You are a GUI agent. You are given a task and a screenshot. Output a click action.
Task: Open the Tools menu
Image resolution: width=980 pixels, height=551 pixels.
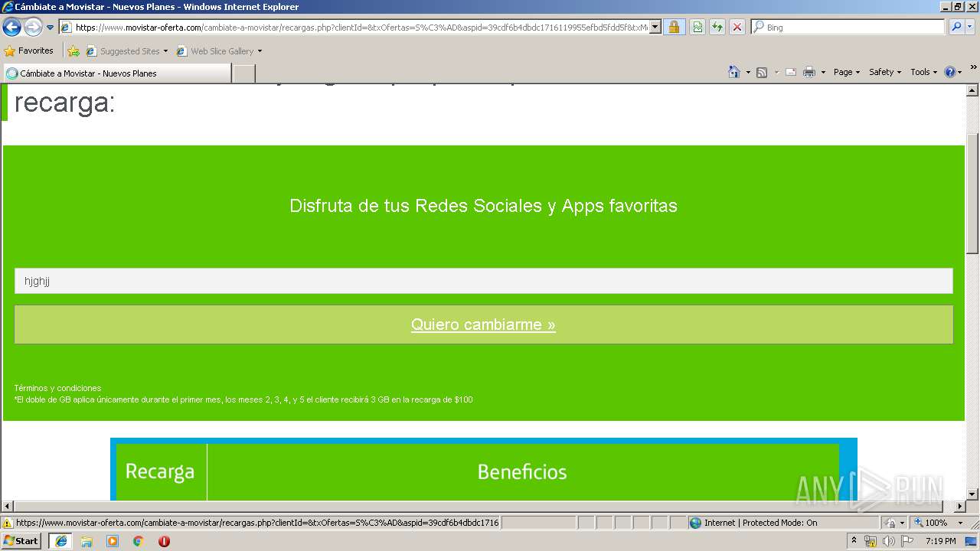coord(923,72)
